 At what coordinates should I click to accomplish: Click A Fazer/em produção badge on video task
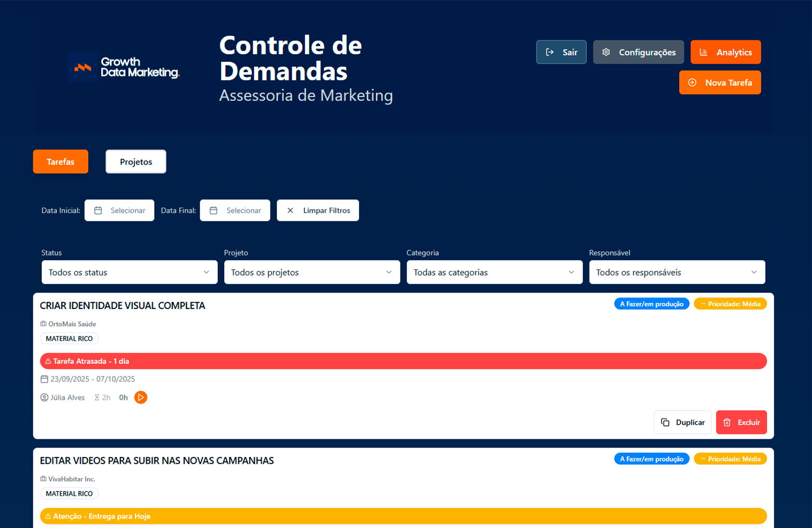[x=652, y=459]
